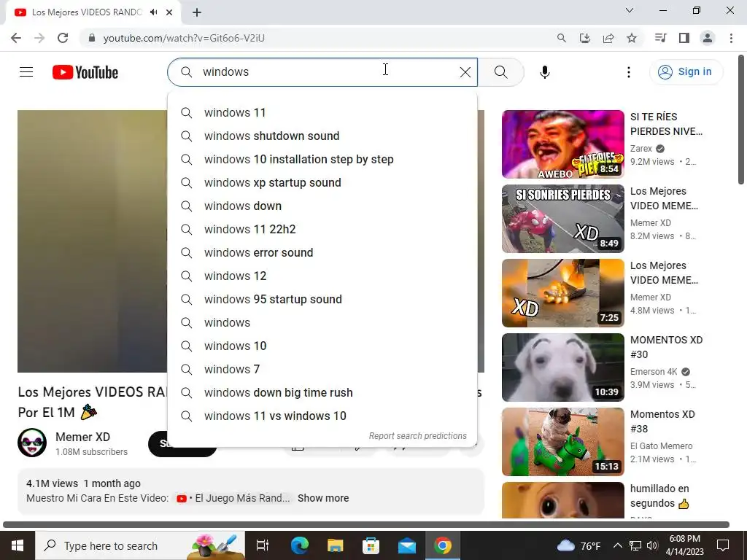This screenshot has width=747, height=560.
Task: Sign in to YouTube
Action: [x=686, y=72]
